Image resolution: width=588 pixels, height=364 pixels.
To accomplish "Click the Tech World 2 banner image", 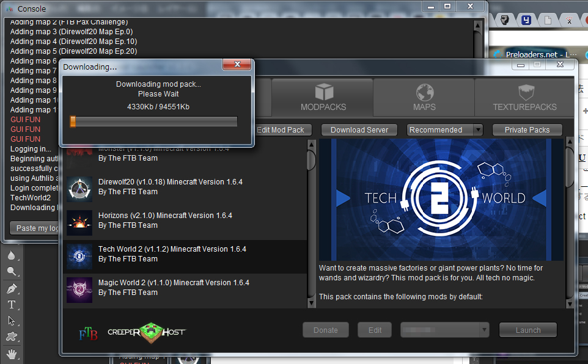I will click(441, 200).
